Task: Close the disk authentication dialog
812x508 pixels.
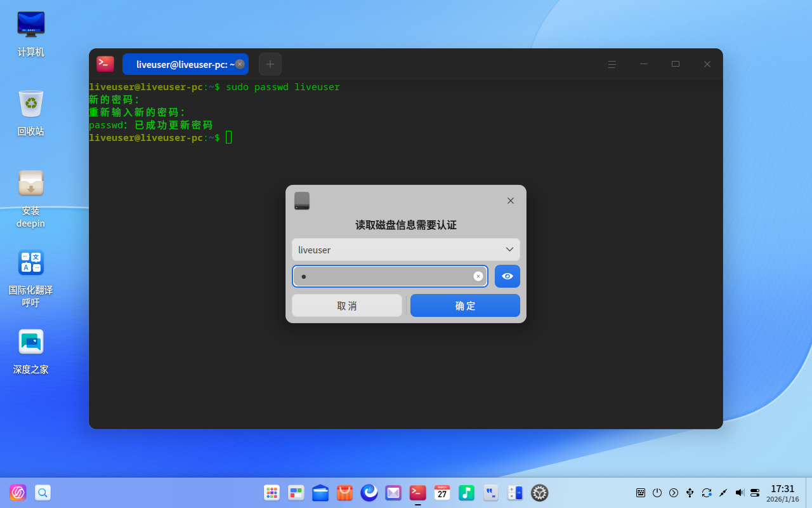Action: pos(510,201)
